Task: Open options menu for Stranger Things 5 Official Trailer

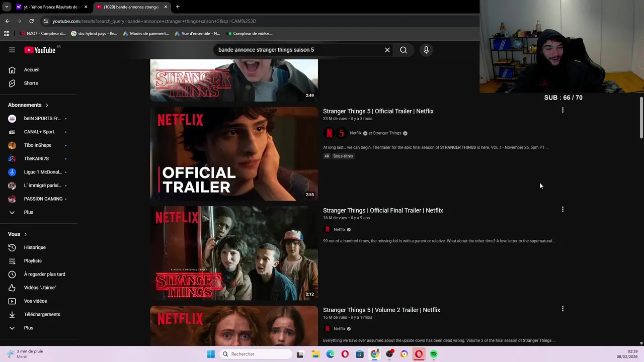Action: click(x=562, y=110)
